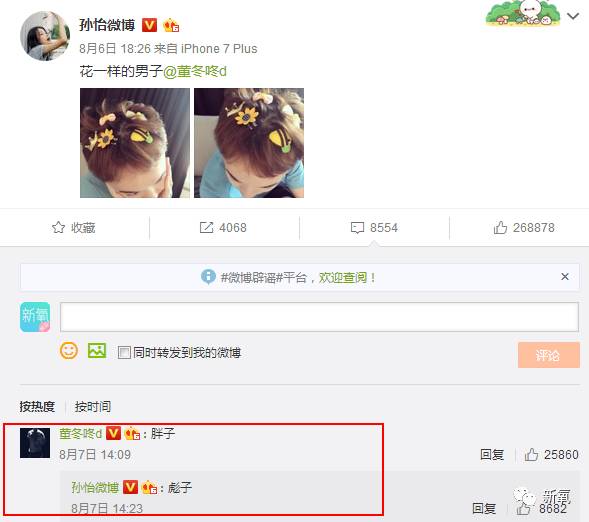Click the star favorite (收藏) icon
Screen dimensions: 589x522
(x=58, y=227)
